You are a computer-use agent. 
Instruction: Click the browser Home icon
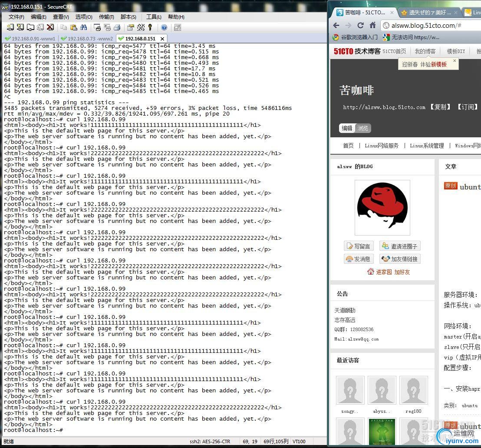pyautogui.click(x=373, y=25)
